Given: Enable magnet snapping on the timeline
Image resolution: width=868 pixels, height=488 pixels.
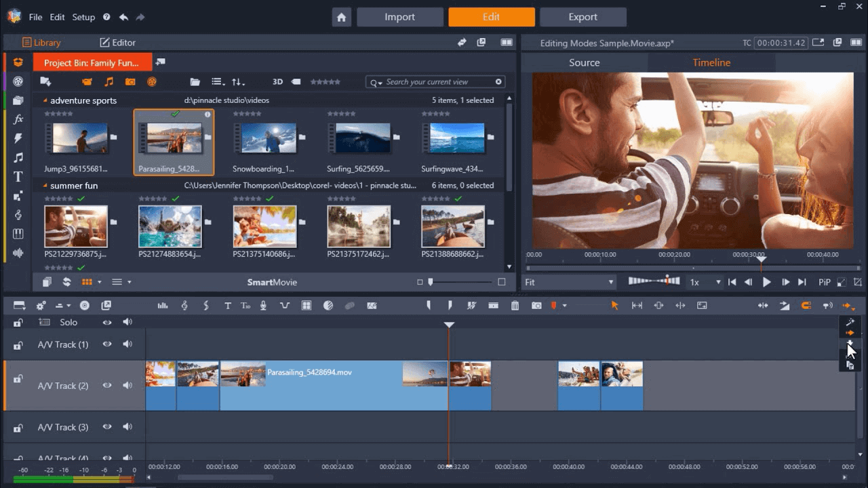Looking at the screenshot, I should [x=807, y=306].
